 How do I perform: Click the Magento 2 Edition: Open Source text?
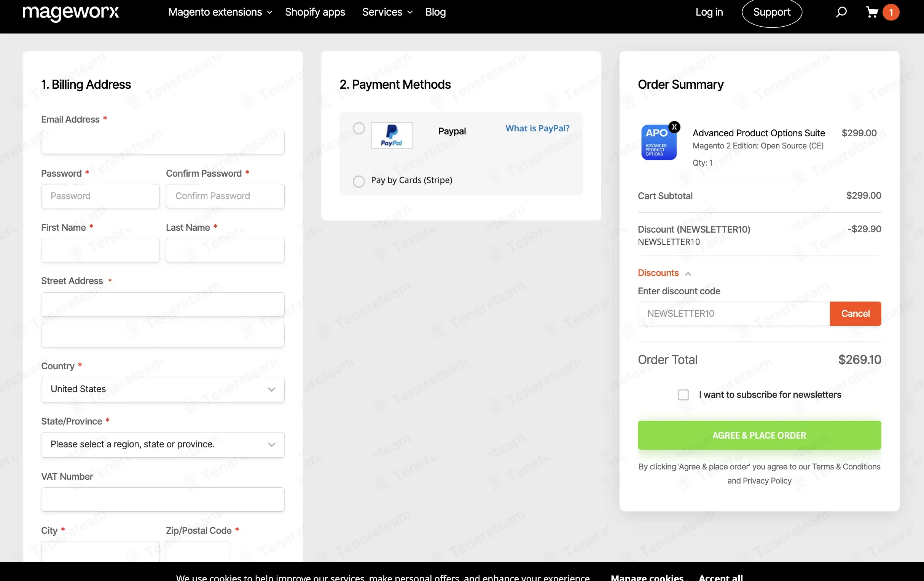pyautogui.click(x=758, y=146)
